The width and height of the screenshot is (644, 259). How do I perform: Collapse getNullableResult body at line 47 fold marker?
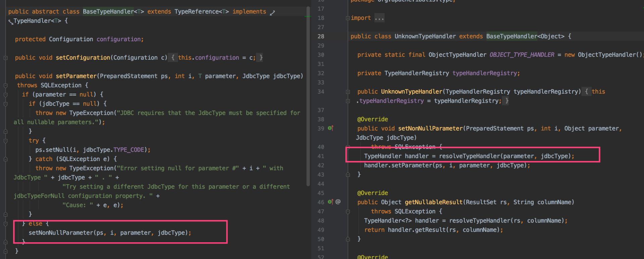point(348,212)
